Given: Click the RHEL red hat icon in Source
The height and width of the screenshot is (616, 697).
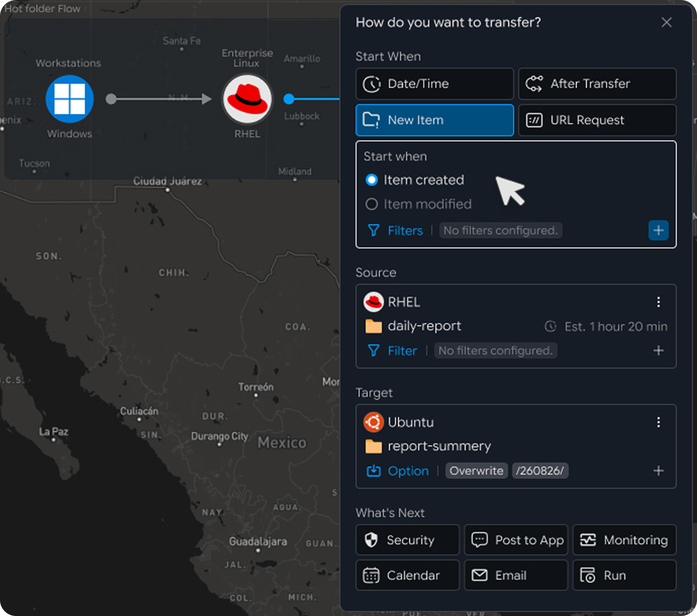Looking at the screenshot, I should [x=374, y=302].
